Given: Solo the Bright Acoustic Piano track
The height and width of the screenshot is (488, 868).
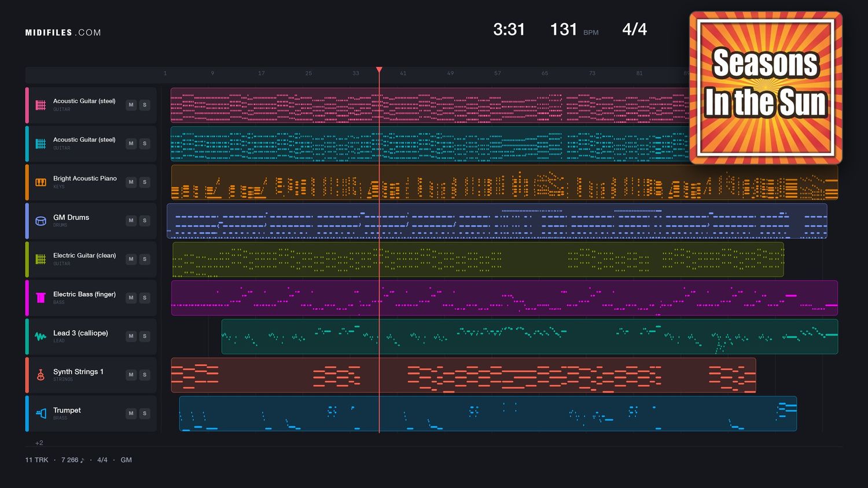Looking at the screenshot, I should pos(145,182).
